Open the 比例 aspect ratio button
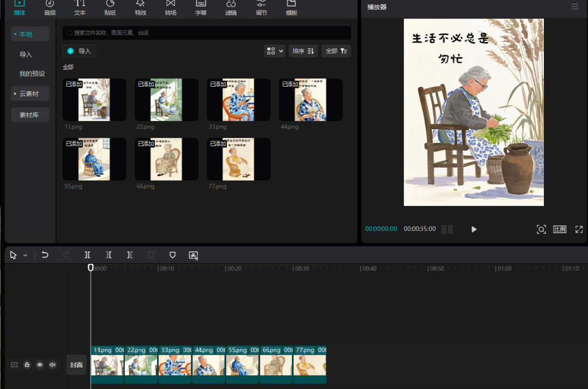 point(560,229)
